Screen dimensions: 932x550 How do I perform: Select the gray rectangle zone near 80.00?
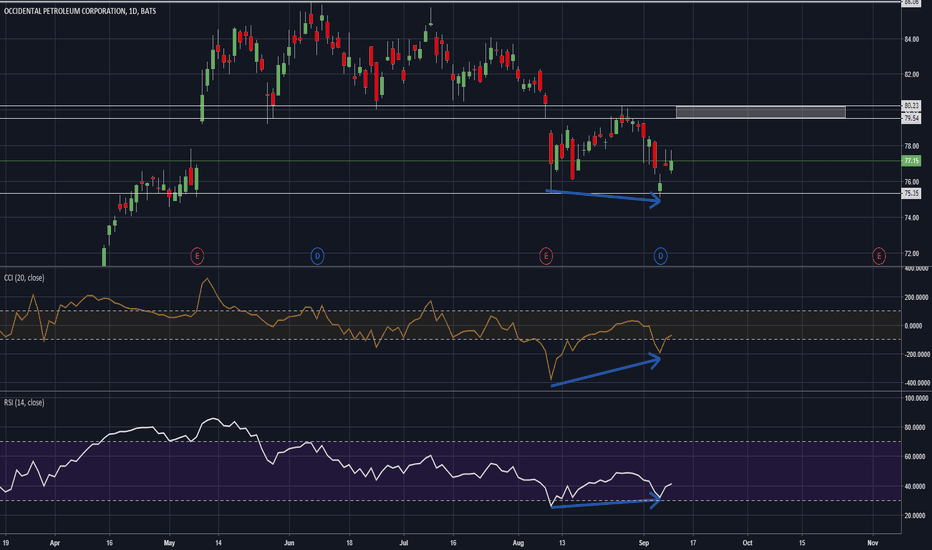pyautogui.click(x=761, y=112)
